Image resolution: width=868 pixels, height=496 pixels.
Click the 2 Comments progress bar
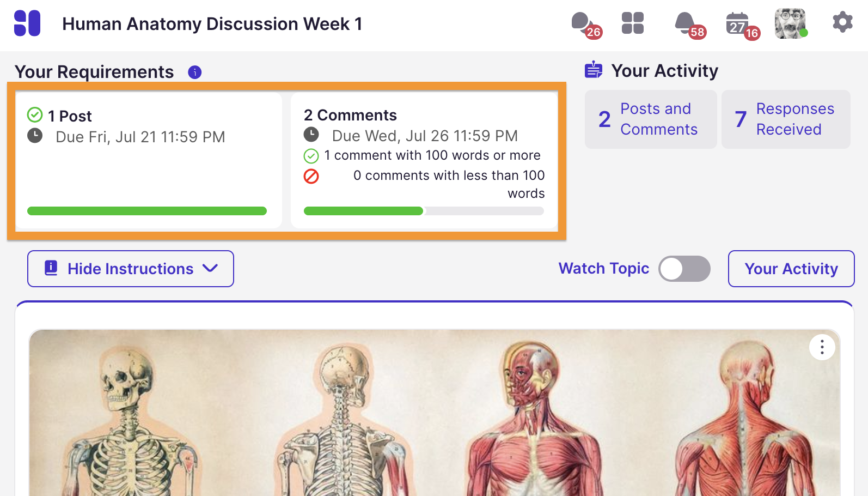click(424, 211)
